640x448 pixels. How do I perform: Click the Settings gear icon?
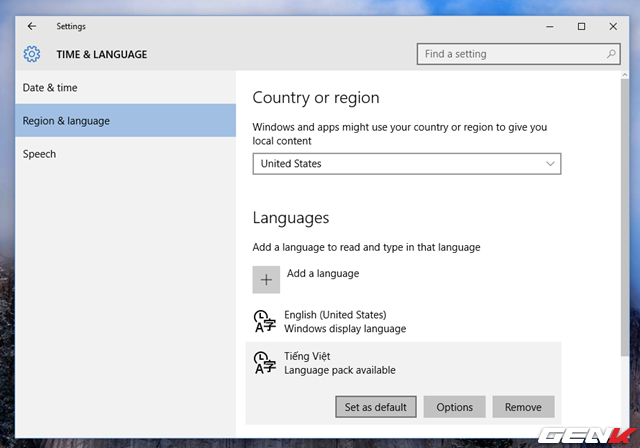(32, 54)
